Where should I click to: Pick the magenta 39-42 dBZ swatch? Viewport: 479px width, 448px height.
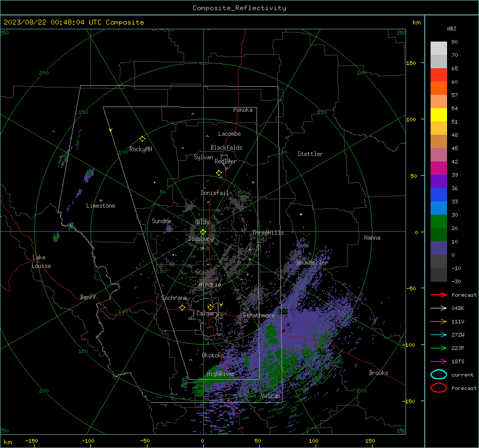tap(439, 168)
